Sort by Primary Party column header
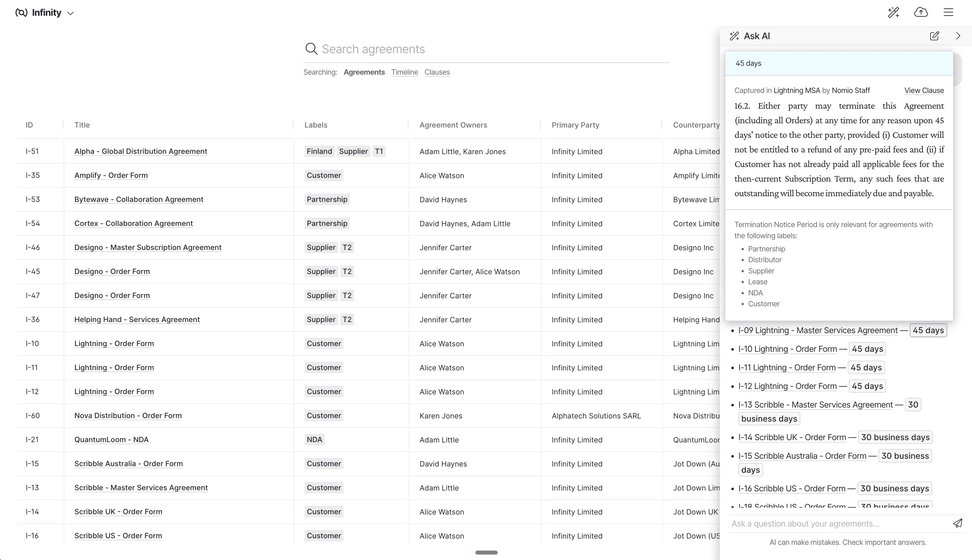Viewport: 972px width, 560px height. click(x=575, y=125)
